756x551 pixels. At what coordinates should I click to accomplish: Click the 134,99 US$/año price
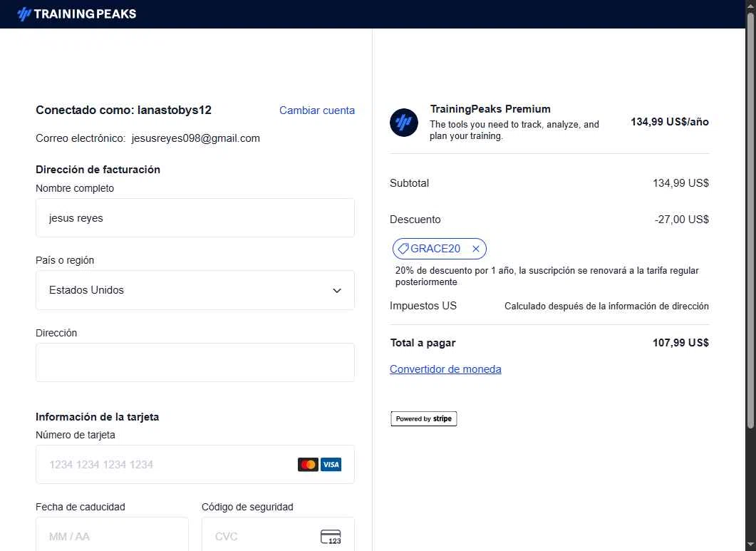[x=670, y=122]
